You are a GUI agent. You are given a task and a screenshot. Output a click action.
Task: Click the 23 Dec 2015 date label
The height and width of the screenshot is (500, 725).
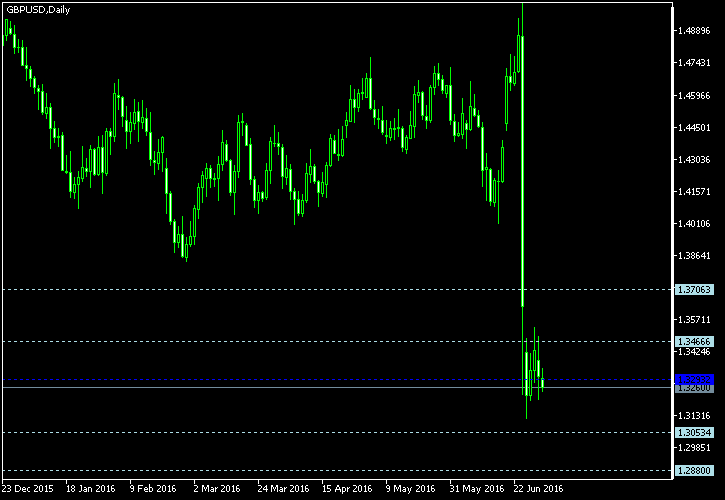click(x=28, y=489)
